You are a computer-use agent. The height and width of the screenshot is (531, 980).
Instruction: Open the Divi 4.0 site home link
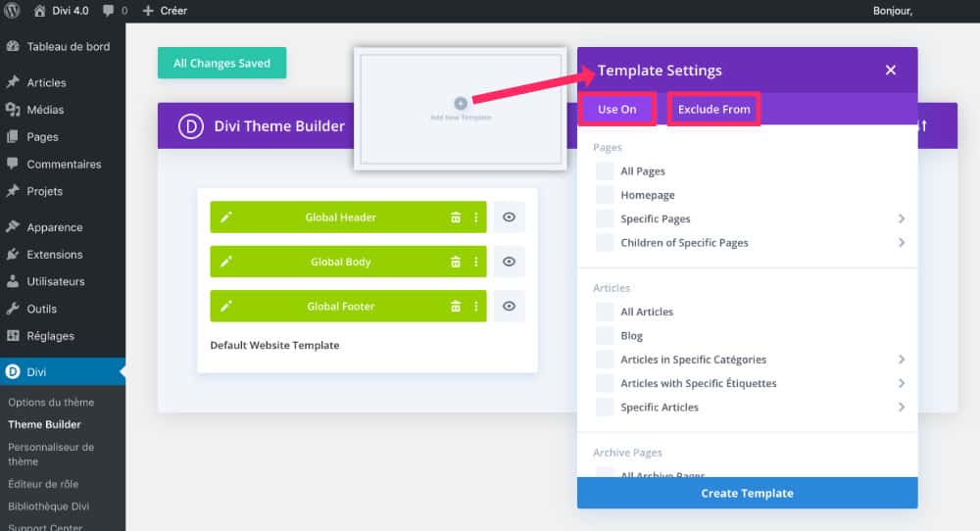click(x=61, y=11)
